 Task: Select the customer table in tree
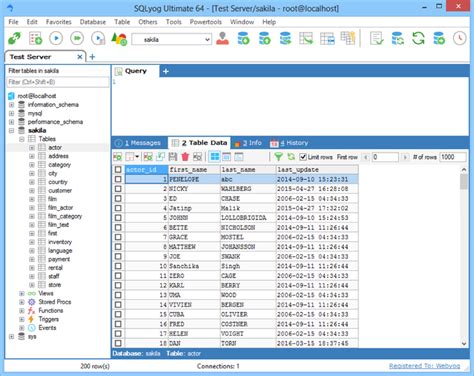60,191
